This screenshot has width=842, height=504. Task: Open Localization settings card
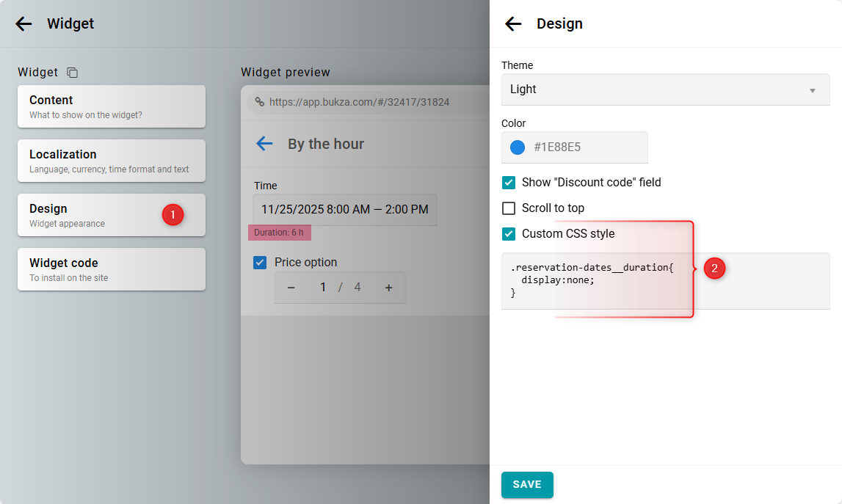click(x=111, y=161)
